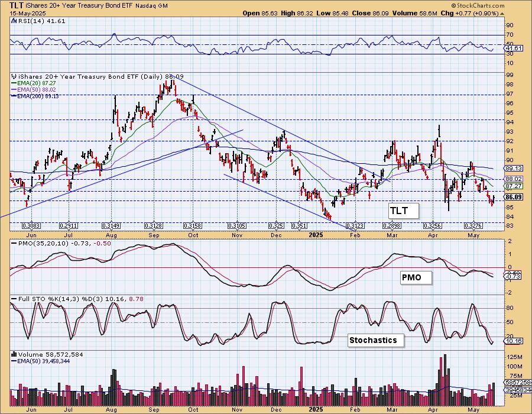Image resolution: width=532 pixels, height=414 pixels.
Task: Click the RSI indicator type icon
Action: pos(14,21)
